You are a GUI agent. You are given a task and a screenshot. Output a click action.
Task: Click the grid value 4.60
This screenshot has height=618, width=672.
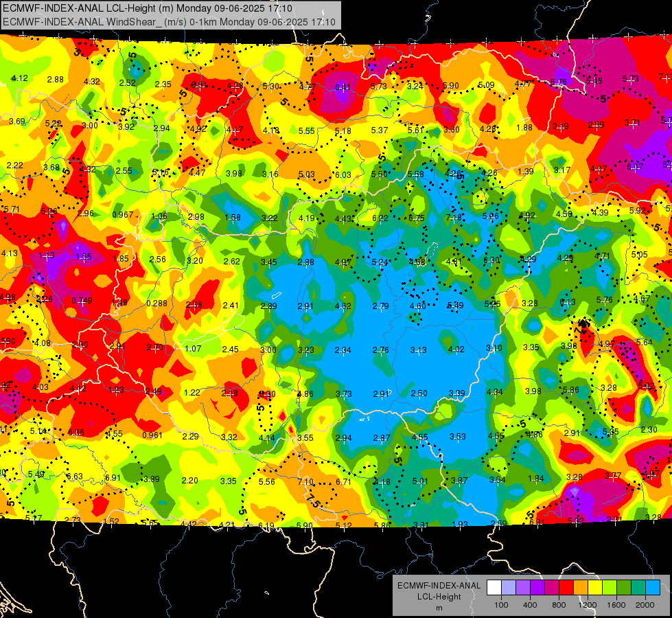pos(418,306)
